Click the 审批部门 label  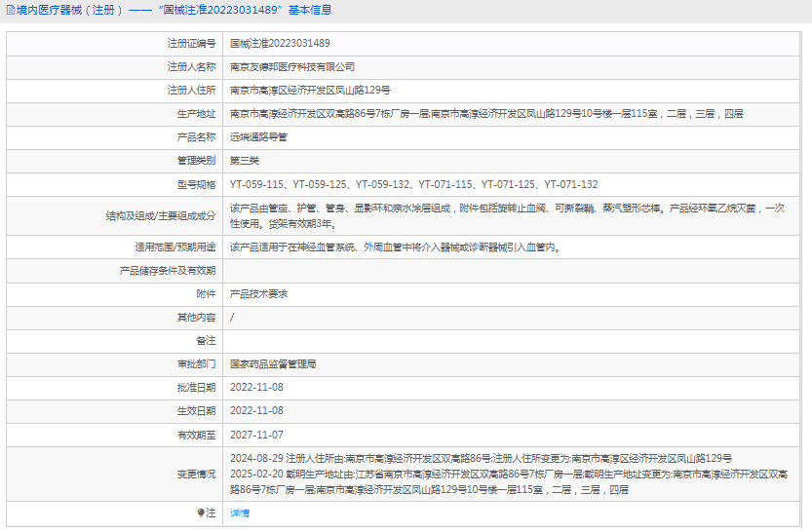tap(196, 364)
